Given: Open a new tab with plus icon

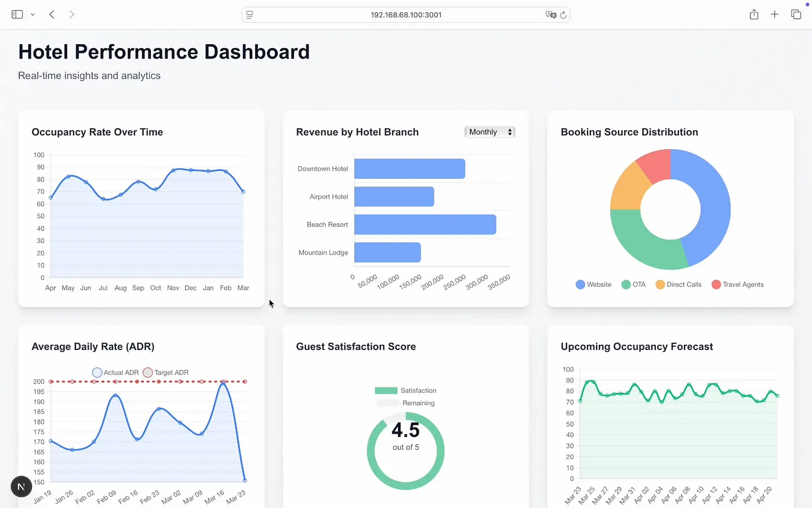Looking at the screenshot, I should tap(774, 15).
